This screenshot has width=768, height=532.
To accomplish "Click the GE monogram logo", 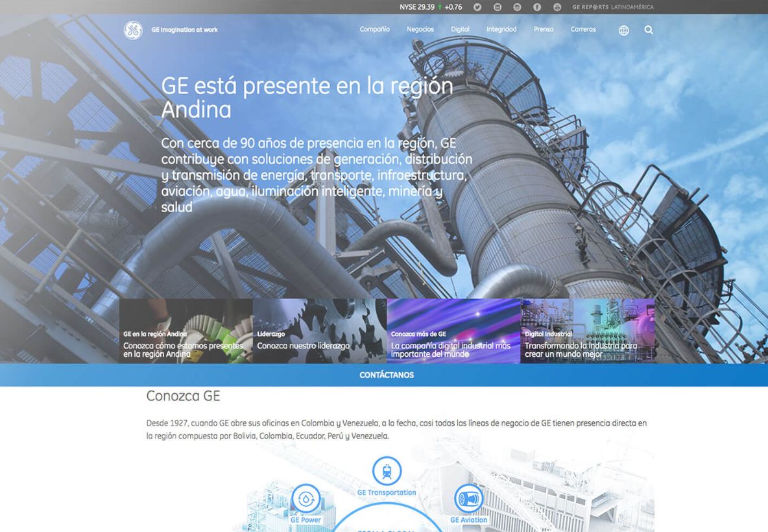I will (x=132, y=30).
